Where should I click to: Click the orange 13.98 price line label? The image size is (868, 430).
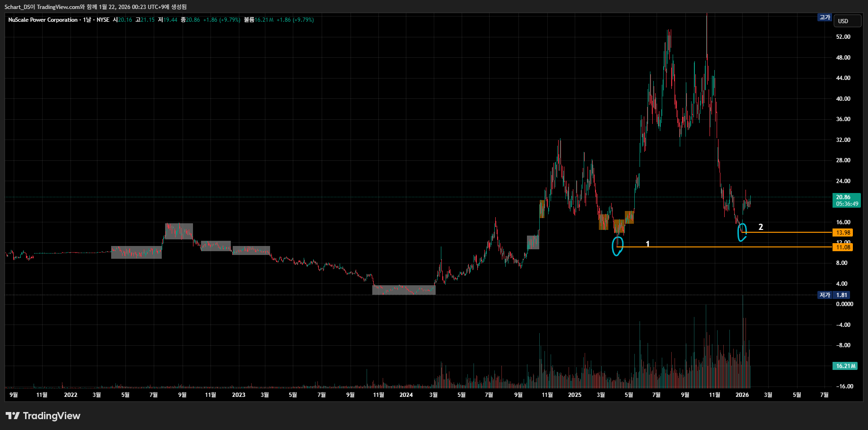[842, 233]
